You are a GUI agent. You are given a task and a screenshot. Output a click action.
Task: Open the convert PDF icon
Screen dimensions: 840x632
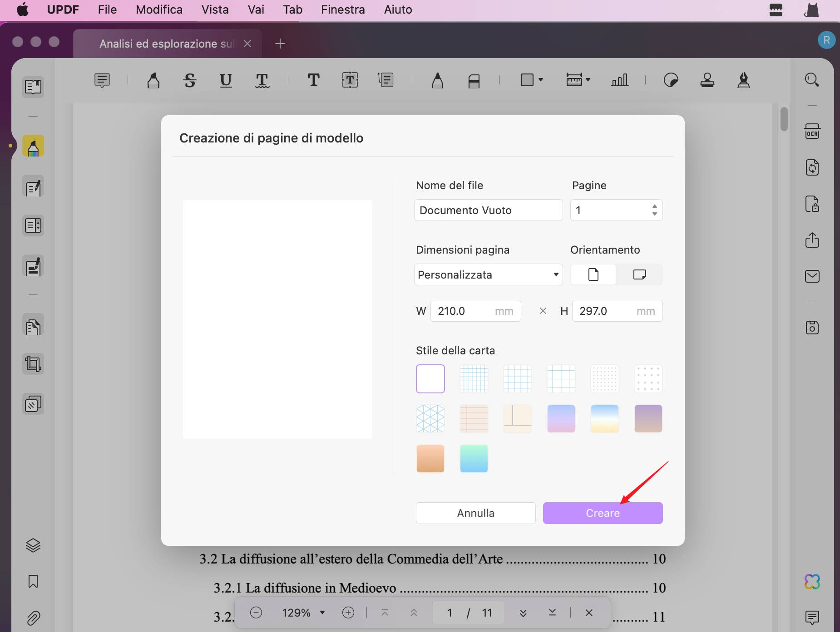point(812,167)
